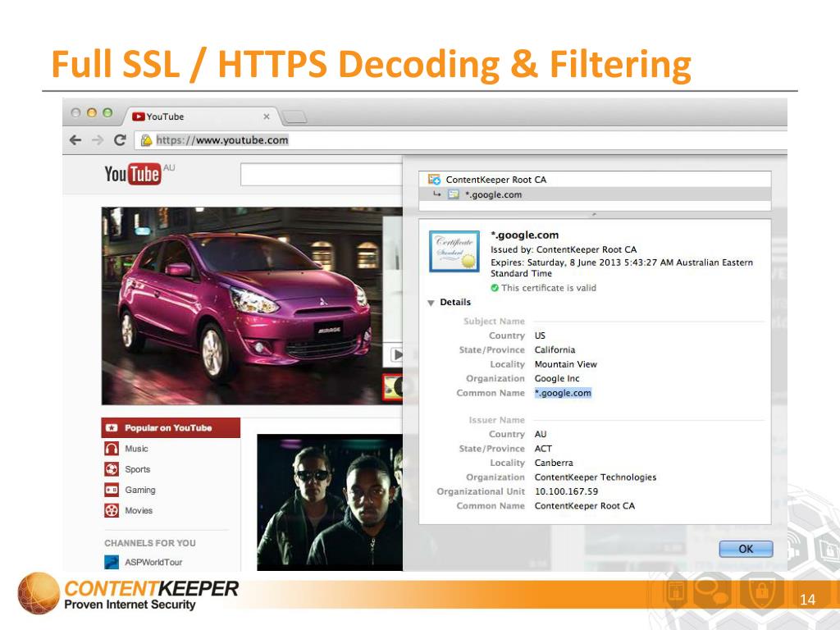Click the browser back arrow
This screenshot has height=630, width=840.
point(76,140)
